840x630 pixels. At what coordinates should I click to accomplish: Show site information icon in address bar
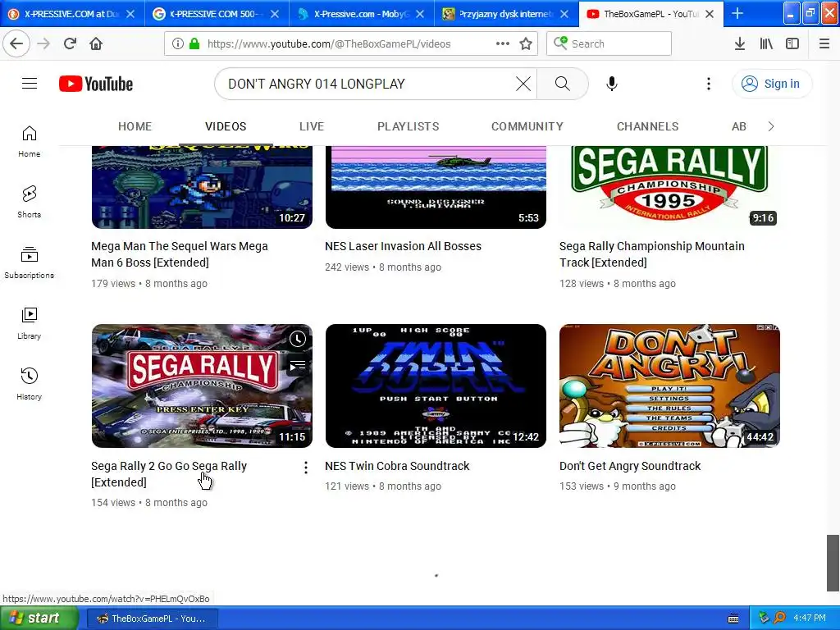[x=178, y=43]
